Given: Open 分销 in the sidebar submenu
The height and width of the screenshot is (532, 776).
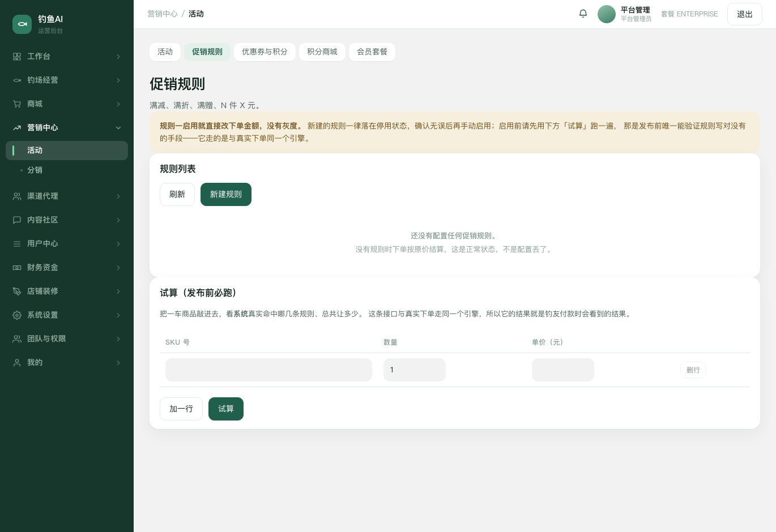Looking at the screenshot, I should tap(67, 170).
